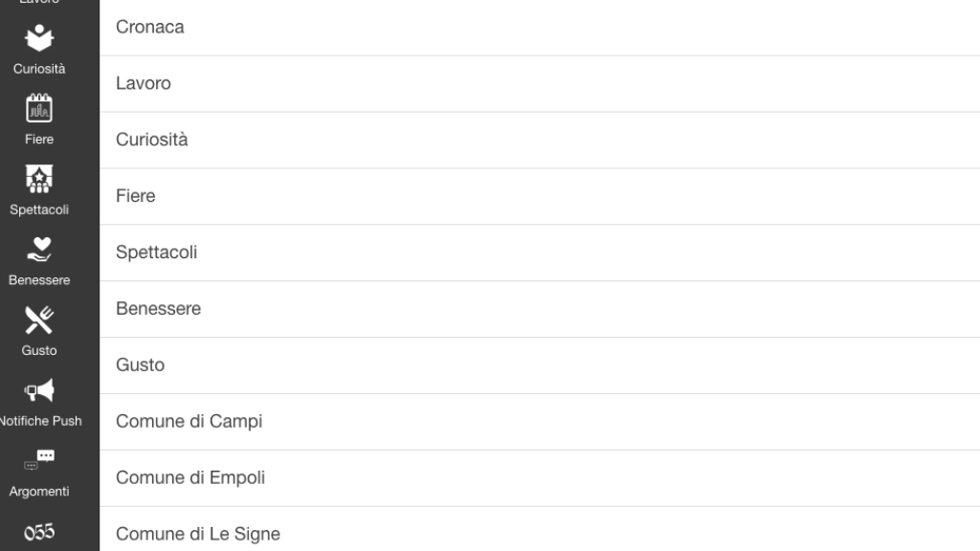980x551 pixels.
Task: Select the Argomenti chat bubbles icon
Action: click(x=38, y=460)
